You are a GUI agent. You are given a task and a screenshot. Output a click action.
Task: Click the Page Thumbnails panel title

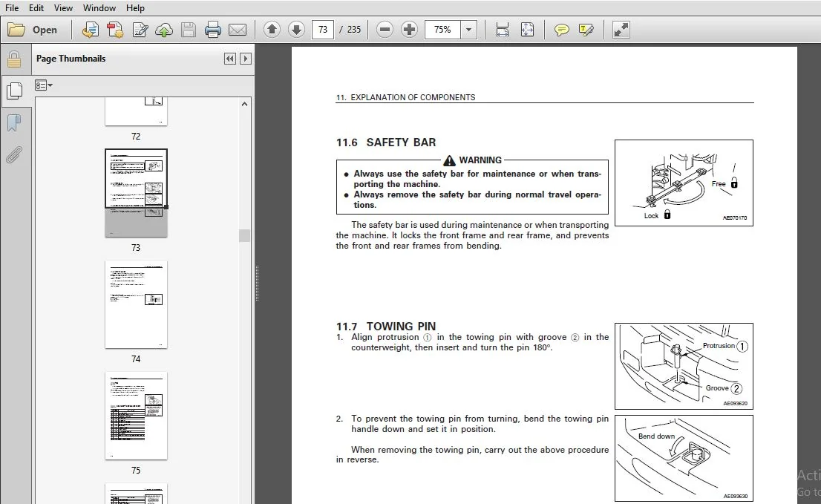click(x=71, y=59)
